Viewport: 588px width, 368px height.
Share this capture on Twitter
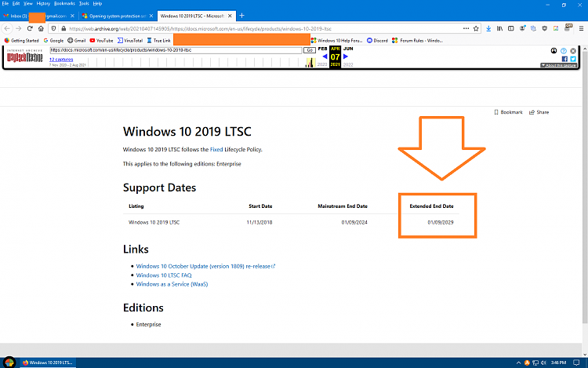[573, 59]
